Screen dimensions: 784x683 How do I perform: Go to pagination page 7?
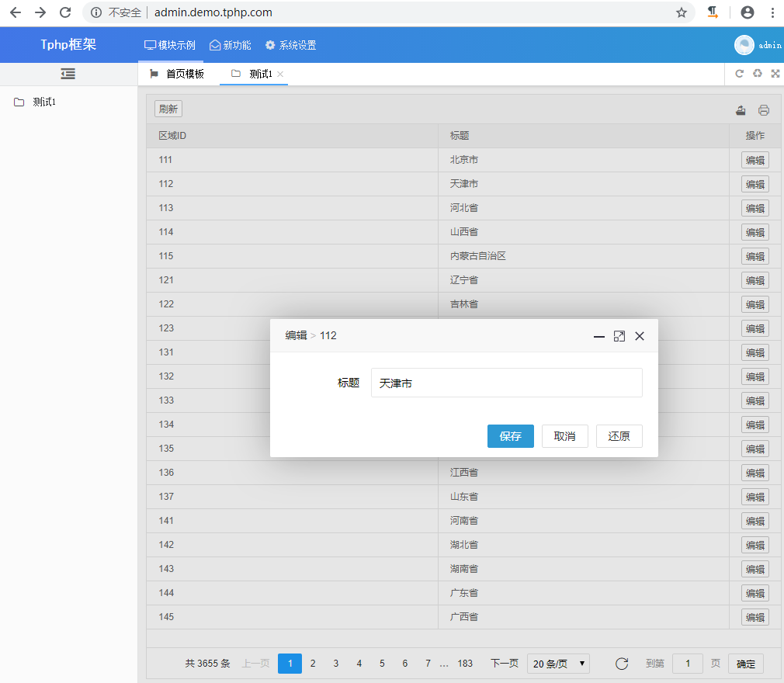pyautogui.click(x=428, y=664)
